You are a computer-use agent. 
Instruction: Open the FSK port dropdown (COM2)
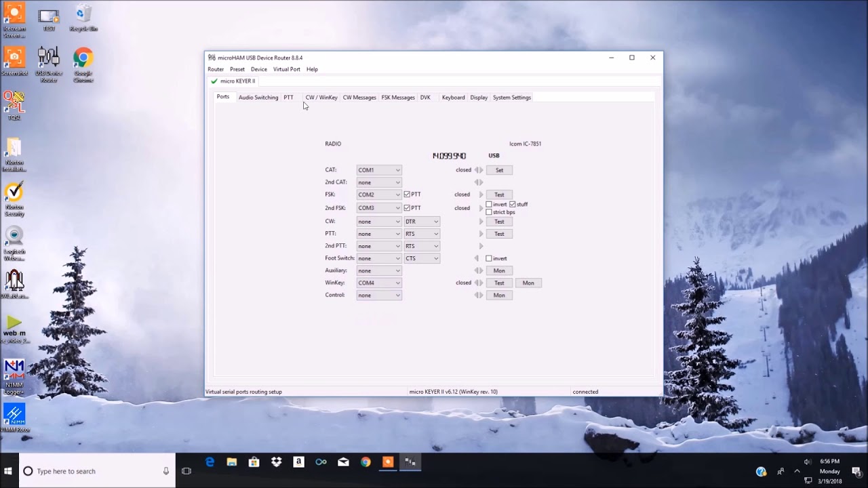coord(379,195)
